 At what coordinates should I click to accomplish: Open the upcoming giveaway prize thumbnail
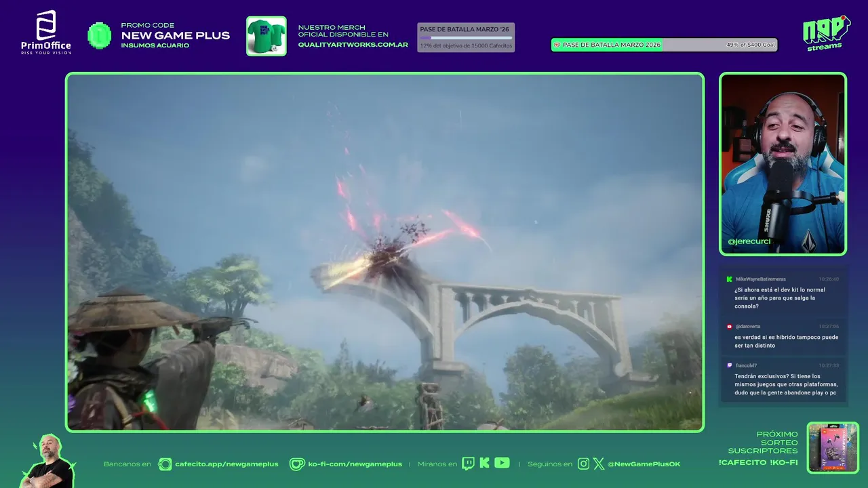coord(833,447)
